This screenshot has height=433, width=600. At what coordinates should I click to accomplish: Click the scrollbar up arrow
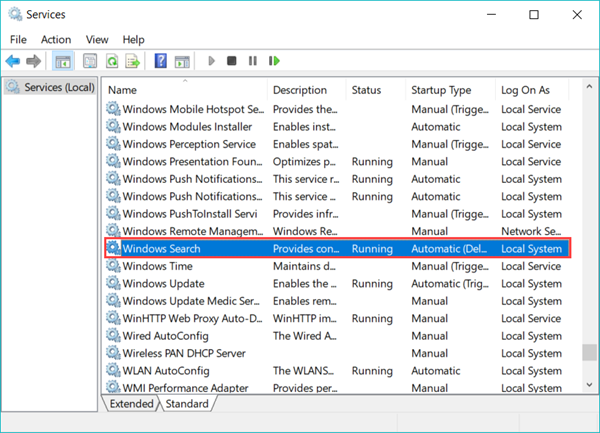[589, 87]
